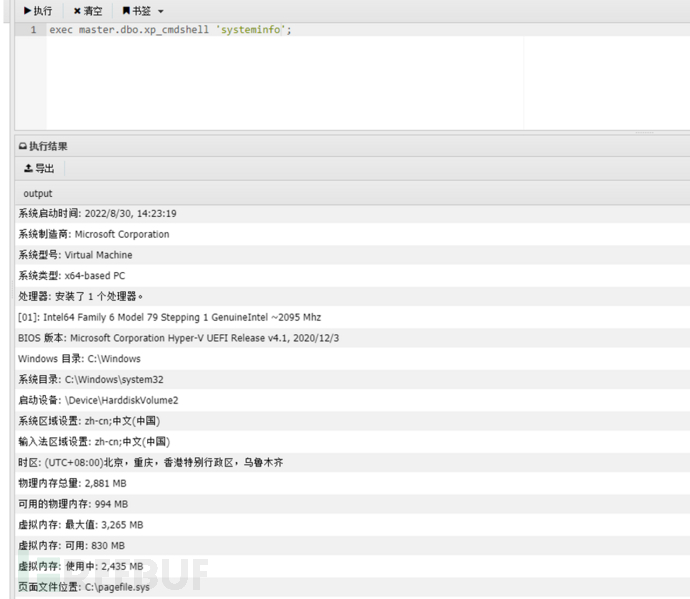The width and height of the screenshot is (690, 599).
Task: Export results with 导出 button
Action: 39,169
